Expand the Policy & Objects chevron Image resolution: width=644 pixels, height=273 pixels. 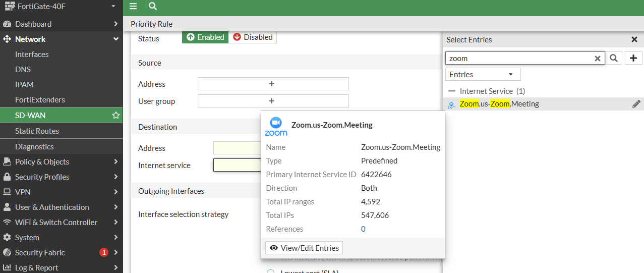115,161
